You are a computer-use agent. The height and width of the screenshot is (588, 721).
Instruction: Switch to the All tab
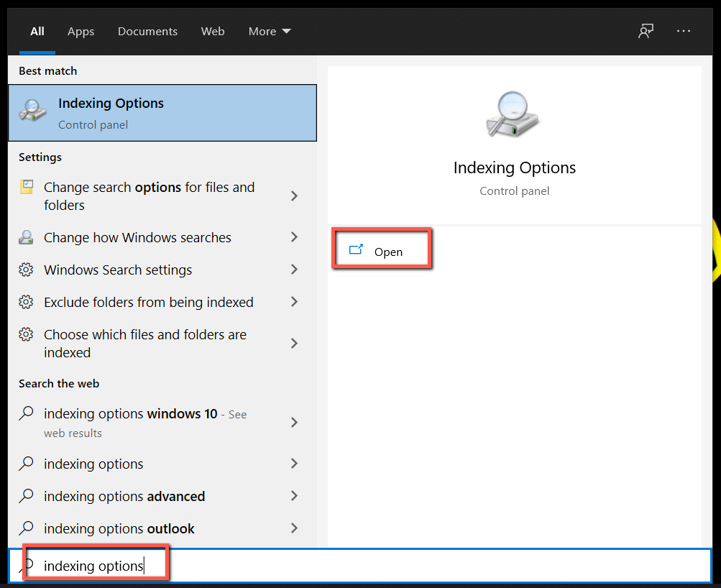[37, 31]
